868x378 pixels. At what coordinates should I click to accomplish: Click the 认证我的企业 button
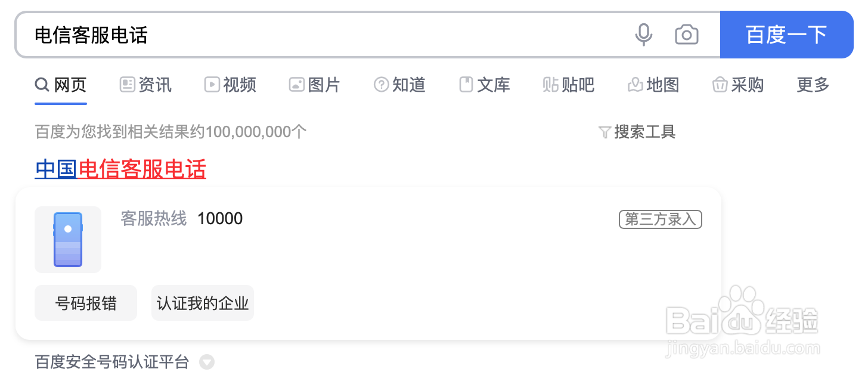(x=203, y=303)
